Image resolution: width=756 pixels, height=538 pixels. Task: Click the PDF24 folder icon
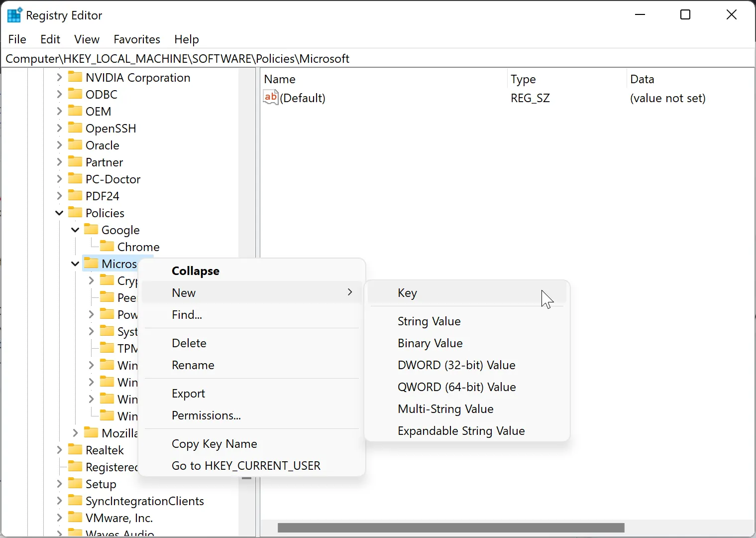pos(76,196)
